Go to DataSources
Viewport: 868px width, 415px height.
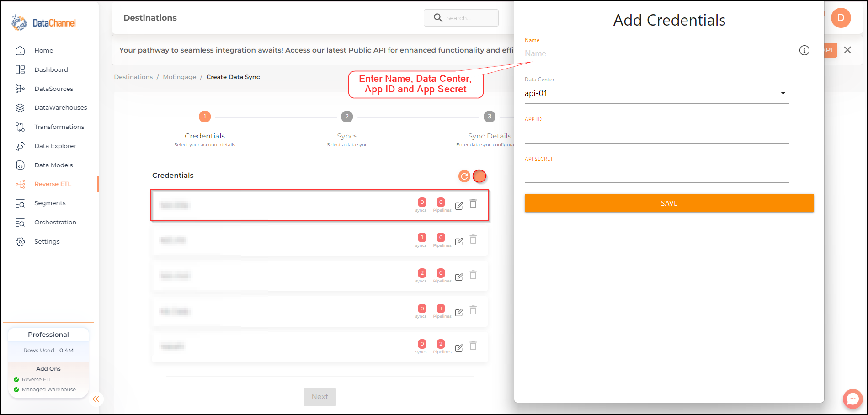(53, 89)
